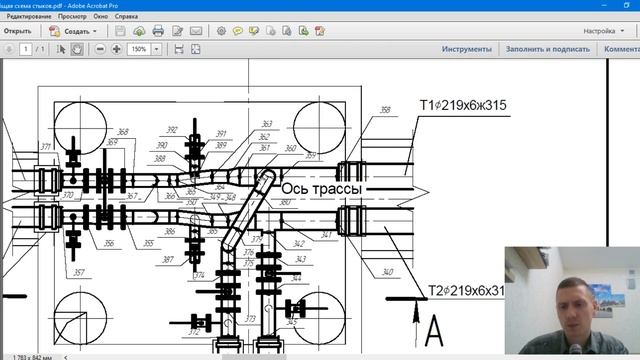
Task: Click joint number 368 in drawing
Action: click(x=122, y=132)
